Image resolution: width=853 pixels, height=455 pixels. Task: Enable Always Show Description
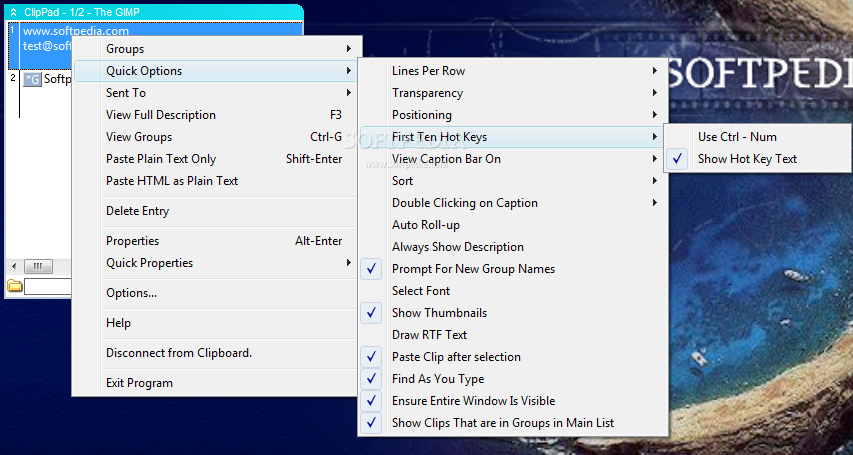[512, 247]
